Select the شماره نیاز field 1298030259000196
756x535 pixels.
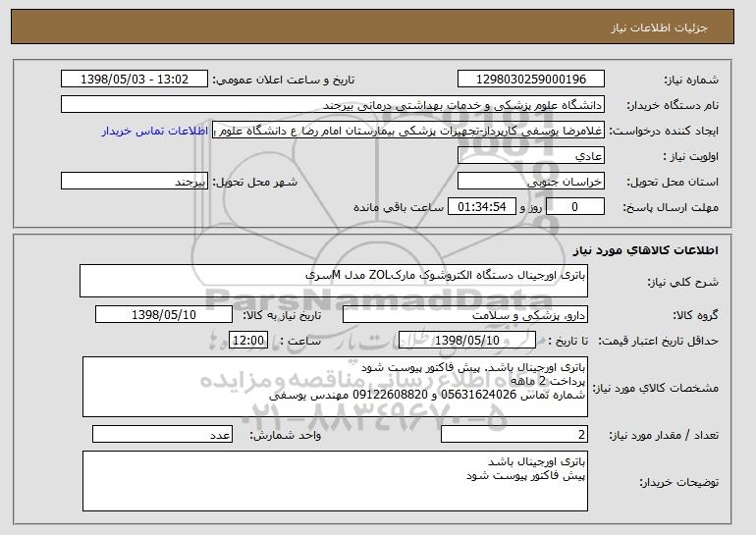[531, 80]
